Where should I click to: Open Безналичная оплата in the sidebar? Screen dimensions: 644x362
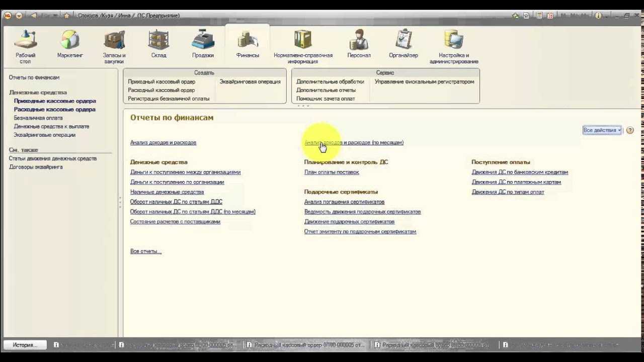tap(38, 118)
